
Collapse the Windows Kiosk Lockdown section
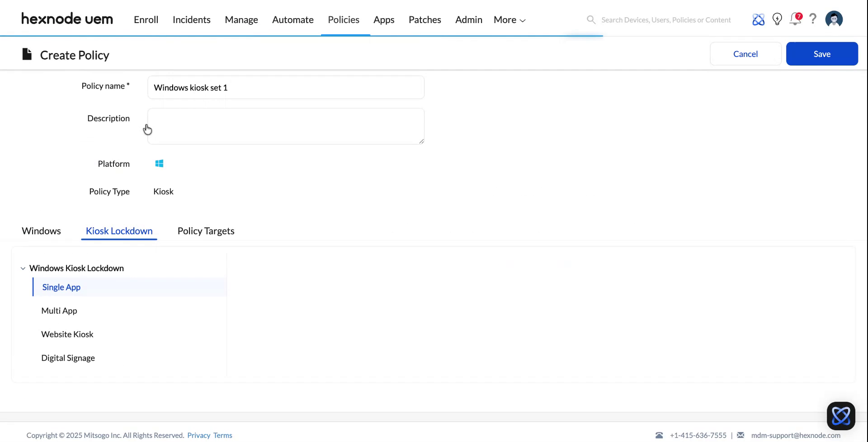(23, 268)
